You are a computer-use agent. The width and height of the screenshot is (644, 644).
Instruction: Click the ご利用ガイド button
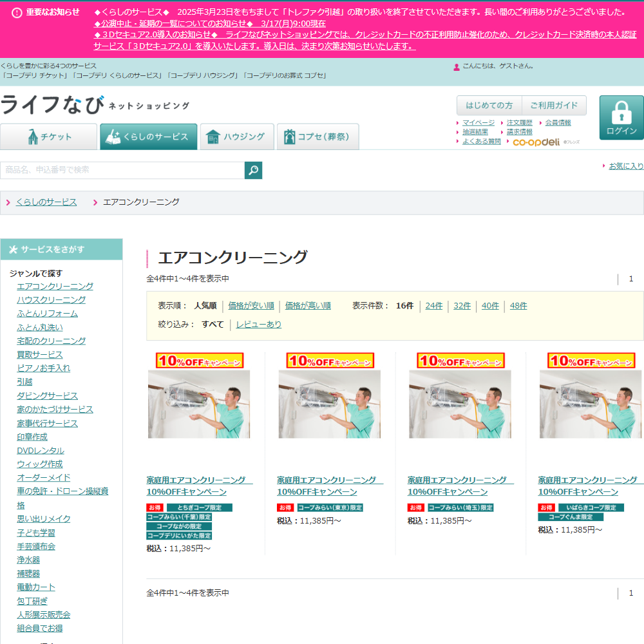point(554,105)
